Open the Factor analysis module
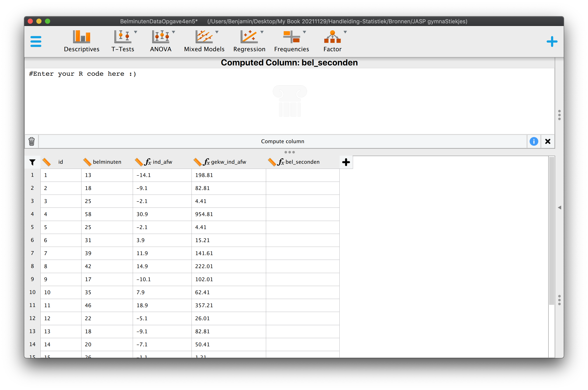Viewport: 588px width, 390px height. tap(332, 41)
